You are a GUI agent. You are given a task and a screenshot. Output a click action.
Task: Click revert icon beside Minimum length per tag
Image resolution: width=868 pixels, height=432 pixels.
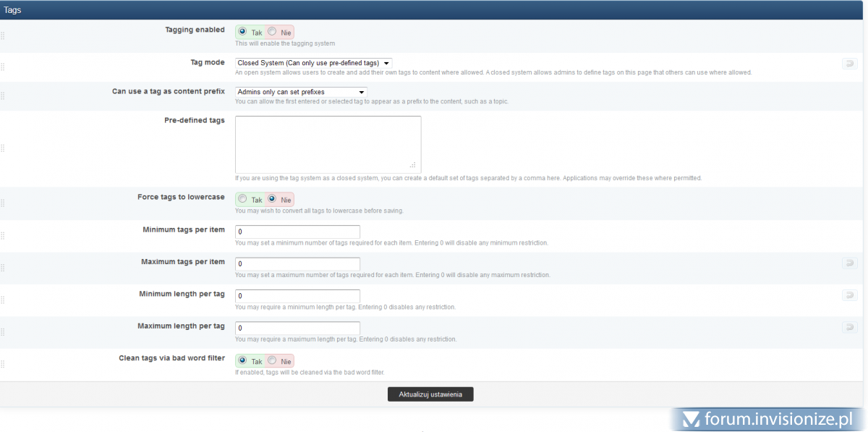coord(849,295)
